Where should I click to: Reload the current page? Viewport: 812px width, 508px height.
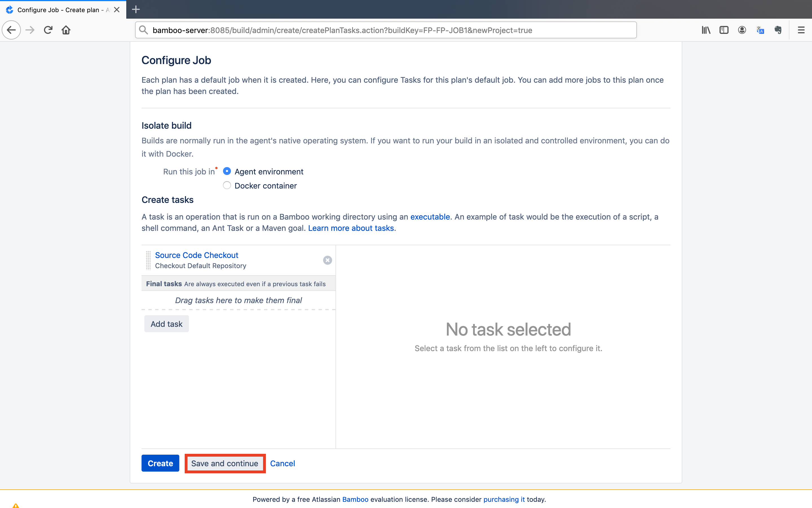48,30
